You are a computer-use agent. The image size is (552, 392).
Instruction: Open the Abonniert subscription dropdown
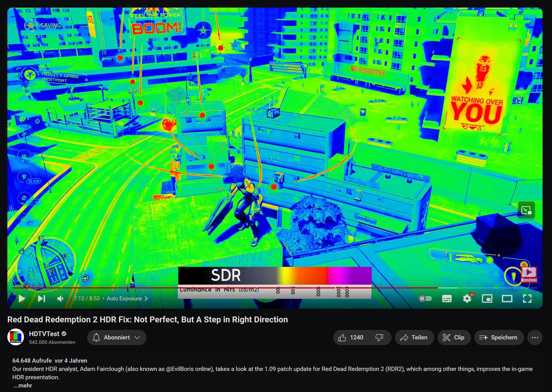pos(117,338)
